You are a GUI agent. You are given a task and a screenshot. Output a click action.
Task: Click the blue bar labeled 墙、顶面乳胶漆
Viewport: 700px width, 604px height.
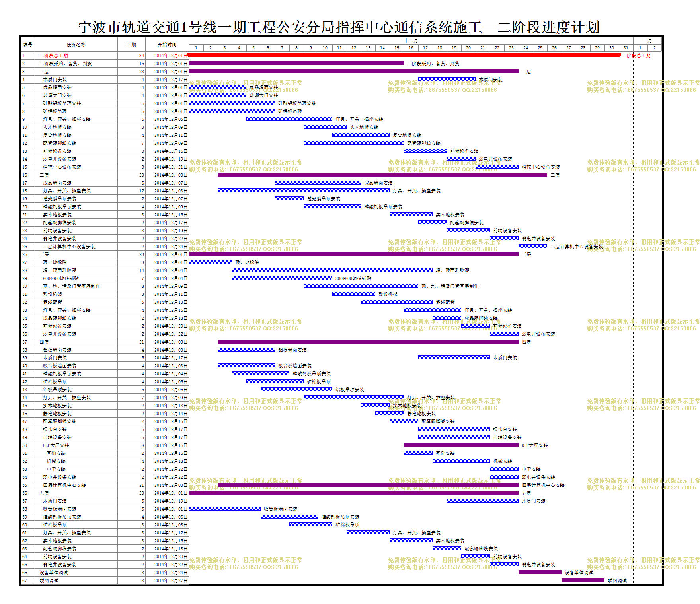point(332,270)
